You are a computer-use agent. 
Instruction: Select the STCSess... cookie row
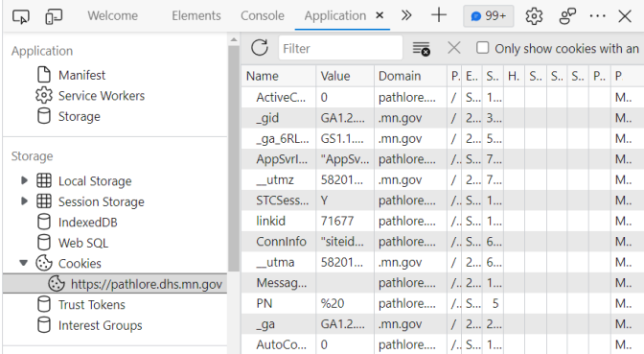(x=443, y=201)
